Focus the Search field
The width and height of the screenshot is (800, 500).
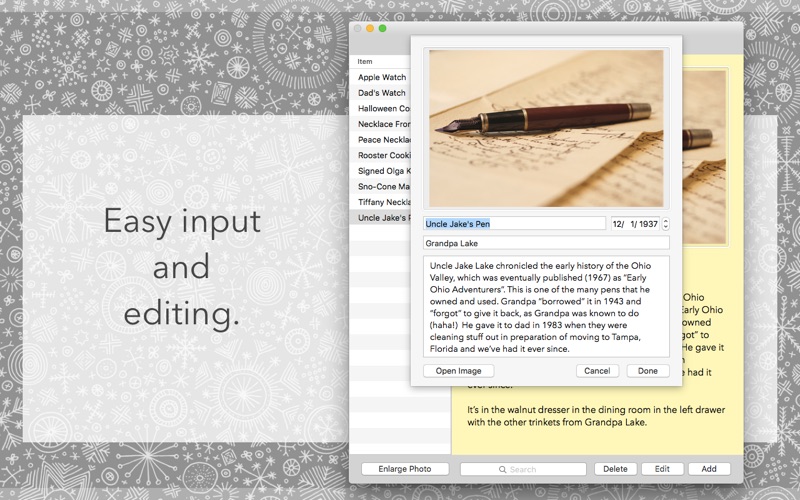(523, 469)
